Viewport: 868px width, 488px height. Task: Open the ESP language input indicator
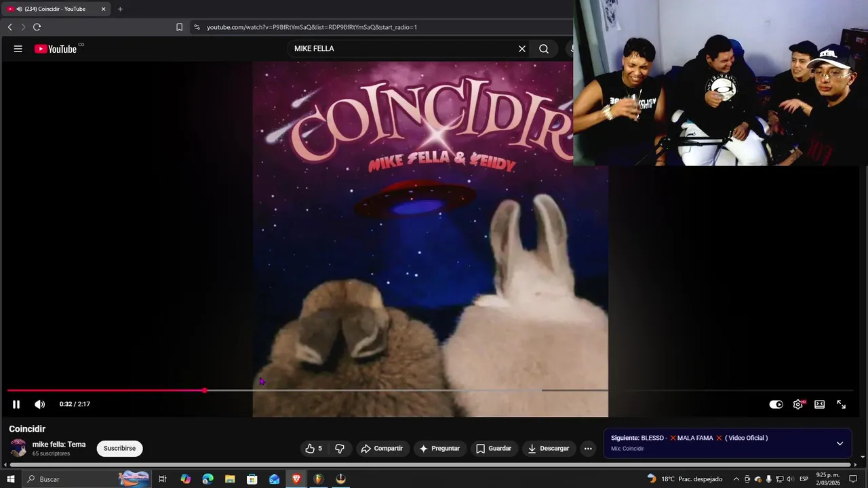tap(804, 479)
